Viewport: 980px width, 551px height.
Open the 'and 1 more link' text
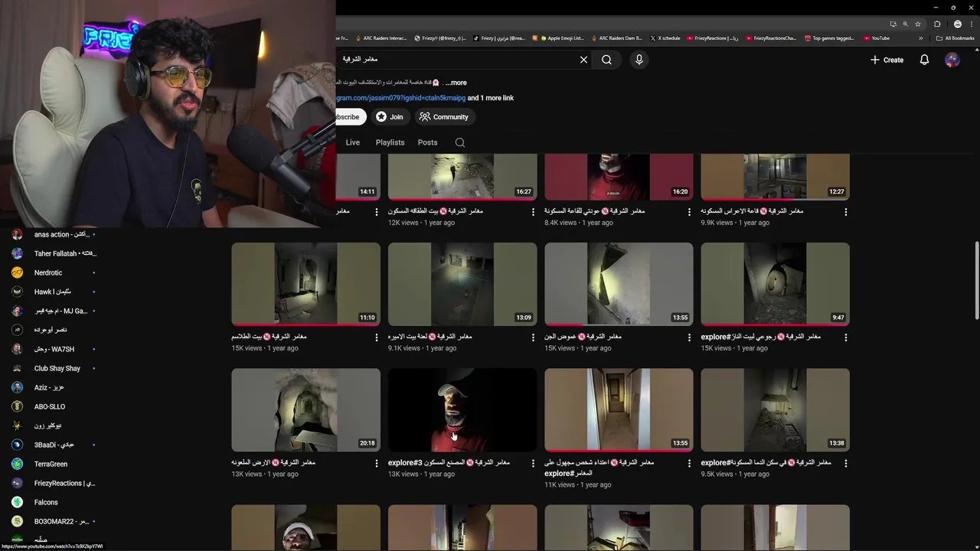[x=490, y=98]
